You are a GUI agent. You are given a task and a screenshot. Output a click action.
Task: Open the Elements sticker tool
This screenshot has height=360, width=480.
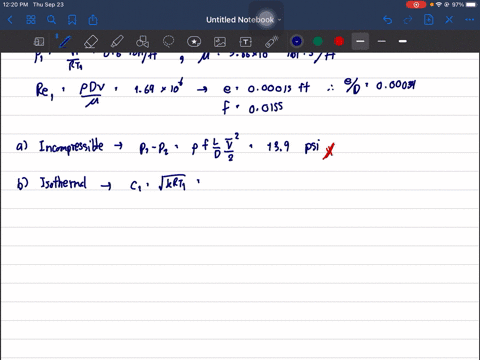(194, 42)
